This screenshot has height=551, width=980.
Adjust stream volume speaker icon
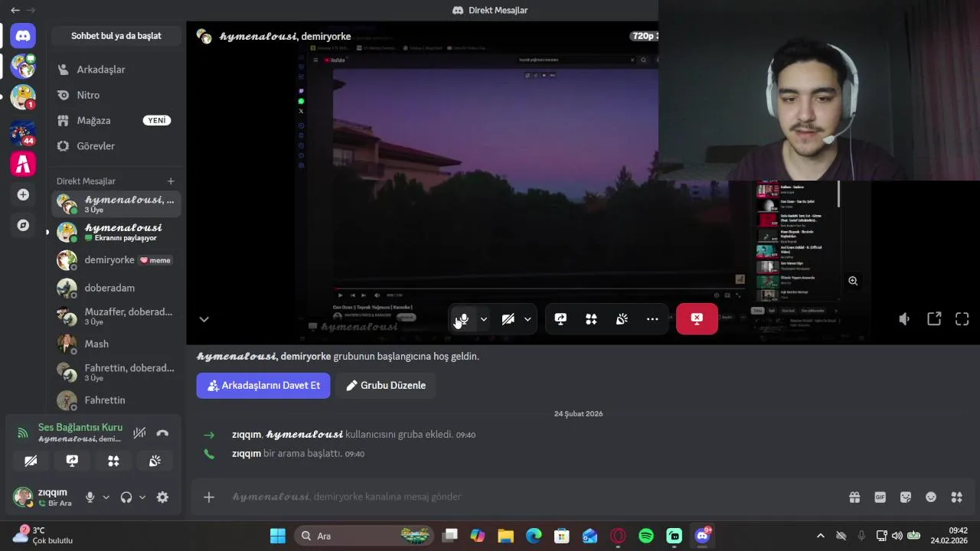904,319
